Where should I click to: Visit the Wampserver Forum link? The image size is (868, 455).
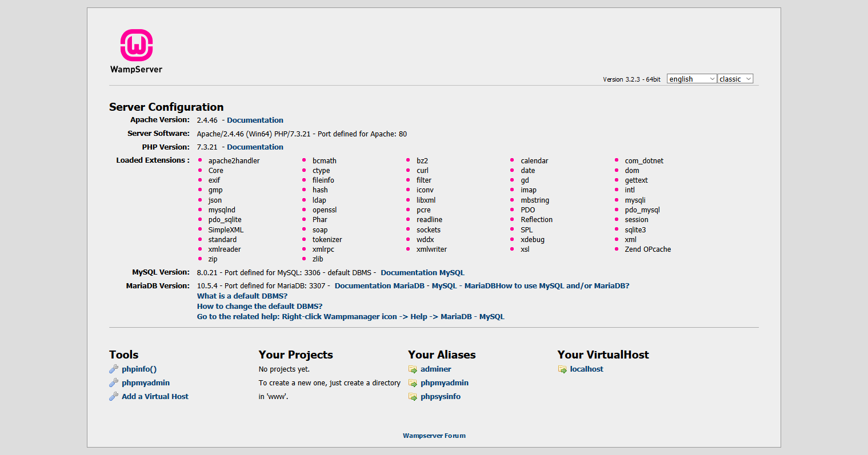[x=434, y=436]
